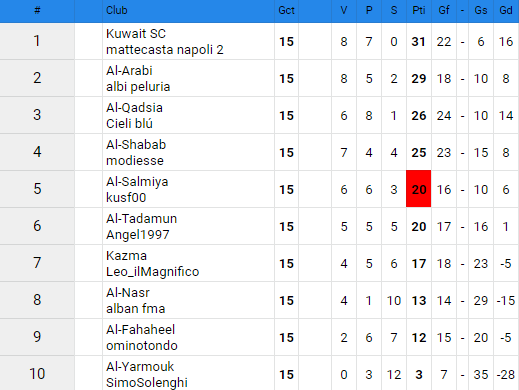Click the Kazma team name
Viewport: 519px width, 390px height.
pyautogui.click(x=126, y=256)
